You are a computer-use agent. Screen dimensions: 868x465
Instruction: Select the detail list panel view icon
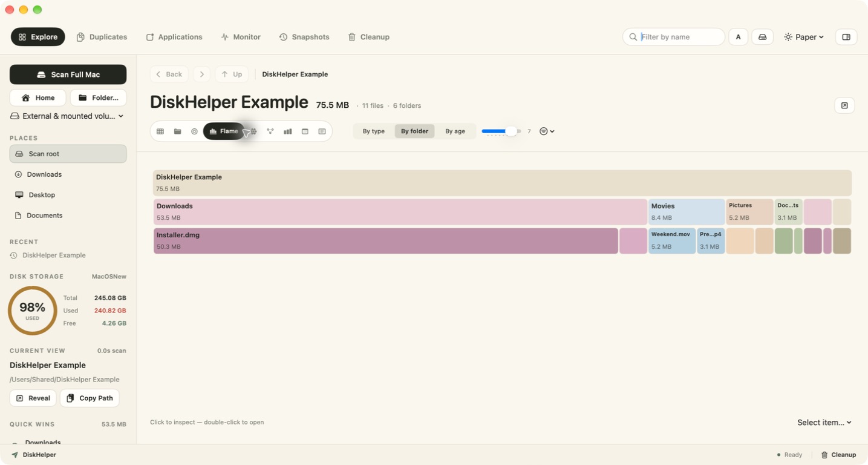click(x=322, y=131)
